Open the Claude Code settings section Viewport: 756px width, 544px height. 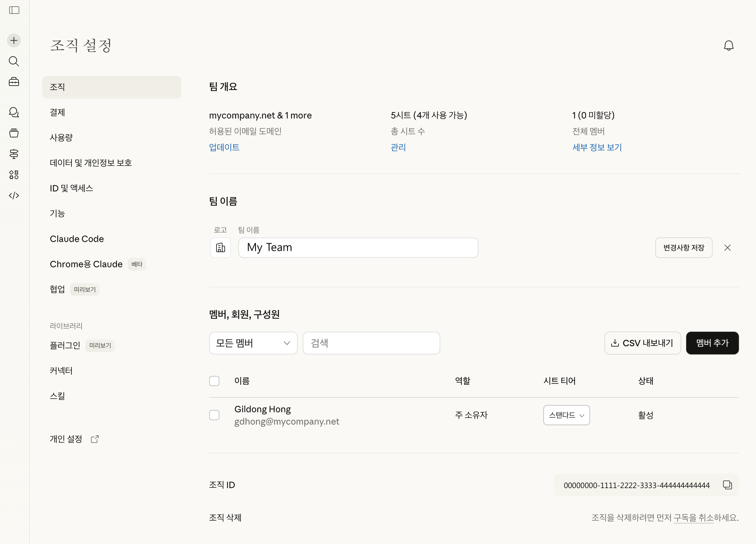pyautogui.click(x=77, y=239)
